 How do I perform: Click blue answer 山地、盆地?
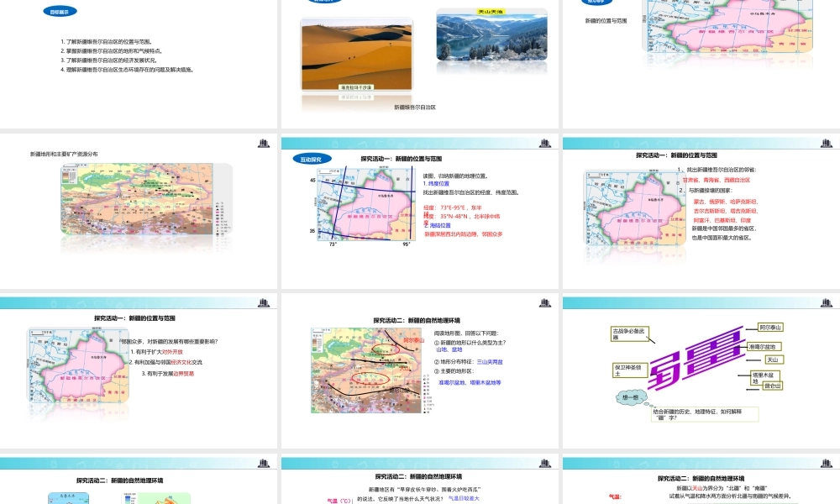click(449, 349)
